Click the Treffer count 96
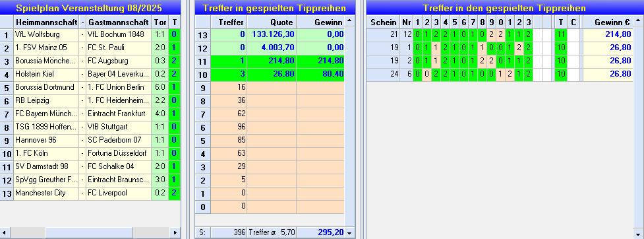644x239 pixels. pyautogui.click(x=229, y=127)
